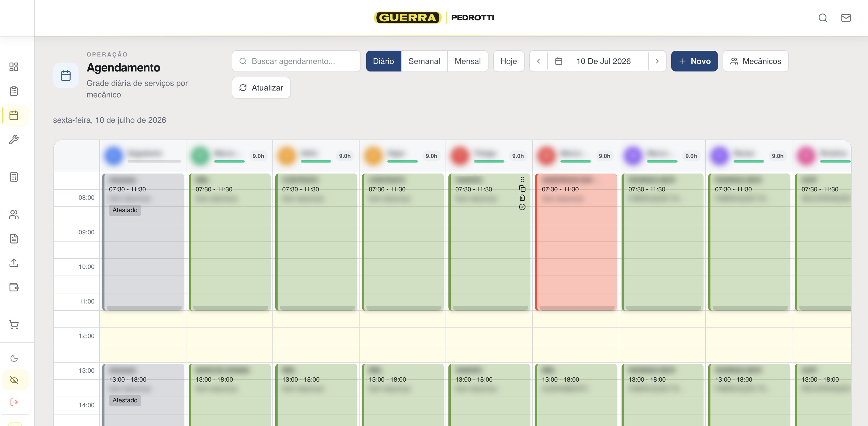Click the pink mechanic avatar in last column
868x426 pixels.
tap(806, 156)
